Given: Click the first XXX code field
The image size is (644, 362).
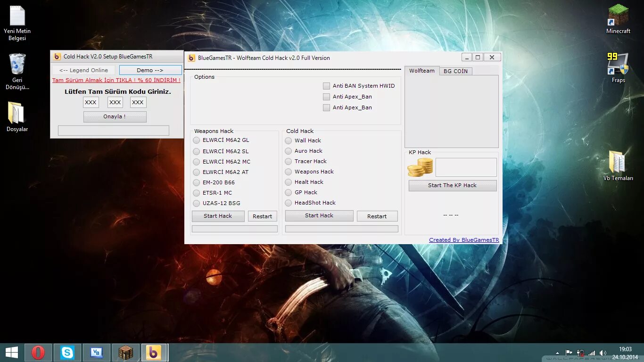Looking at the screenshot, I should coord(91,102).
